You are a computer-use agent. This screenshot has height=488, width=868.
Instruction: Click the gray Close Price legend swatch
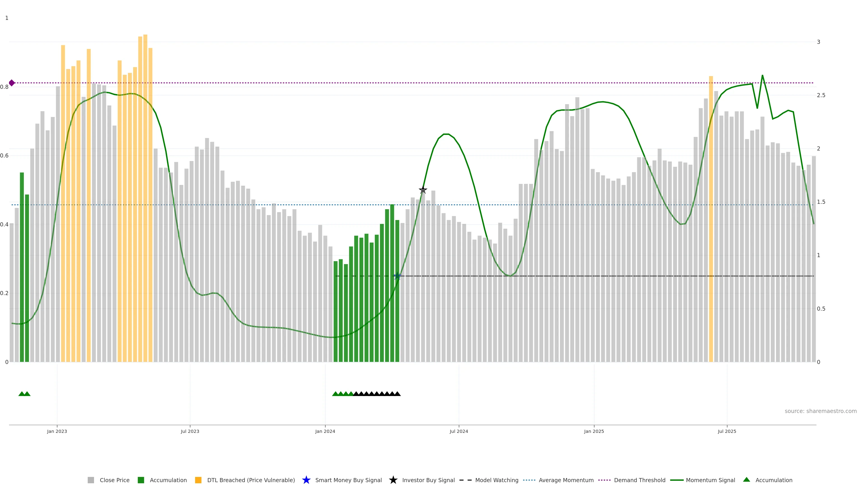pyautogui.click(x=91, y=480)
